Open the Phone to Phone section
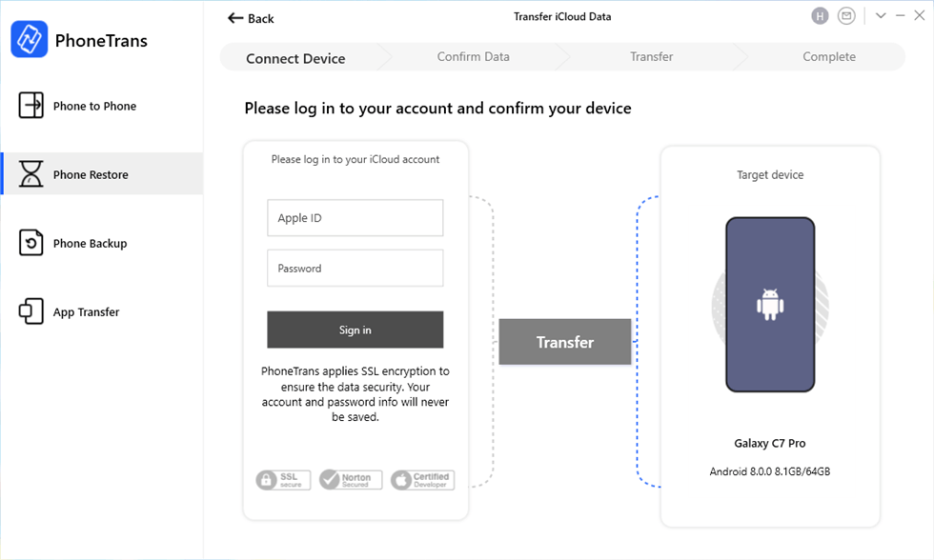The height and width of the screenshot is (560, 934). tap(102, 106)
